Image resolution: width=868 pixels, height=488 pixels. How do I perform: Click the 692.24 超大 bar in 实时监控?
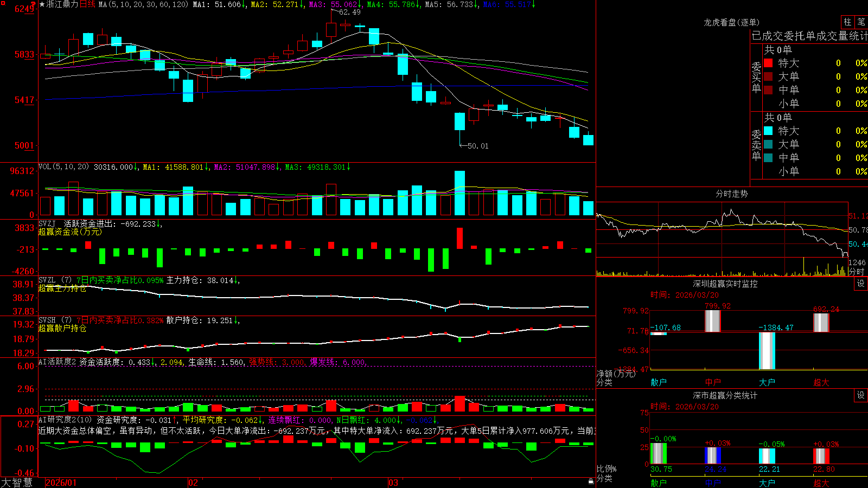(821, 323)
